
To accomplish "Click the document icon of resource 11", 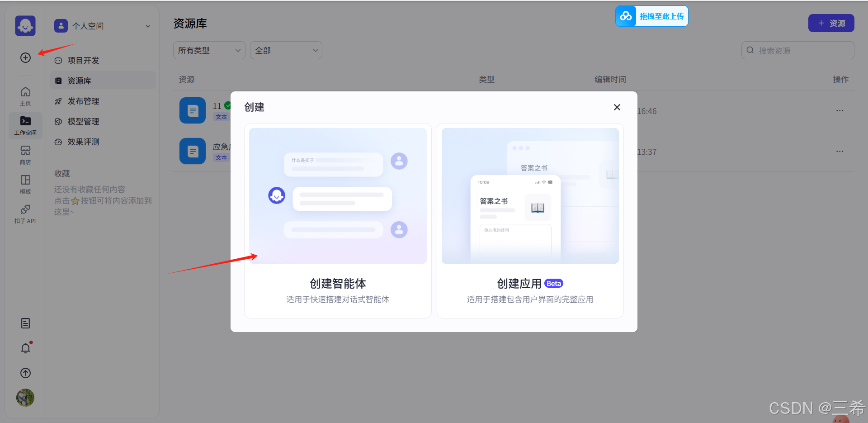I will (193, 110).
